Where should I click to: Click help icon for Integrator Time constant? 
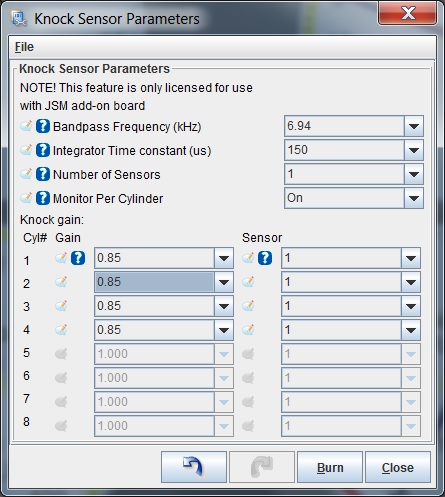coord(43,150)
